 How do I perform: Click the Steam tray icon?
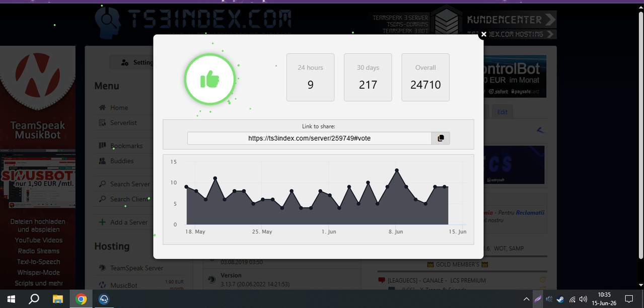pos(561,299)
